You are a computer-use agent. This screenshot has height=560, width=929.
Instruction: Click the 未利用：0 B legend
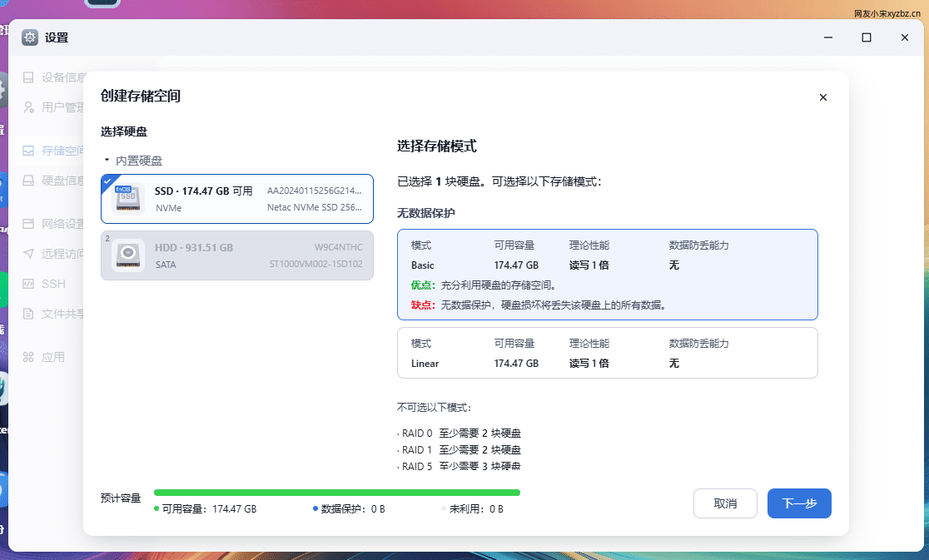[x=472, y=509]
